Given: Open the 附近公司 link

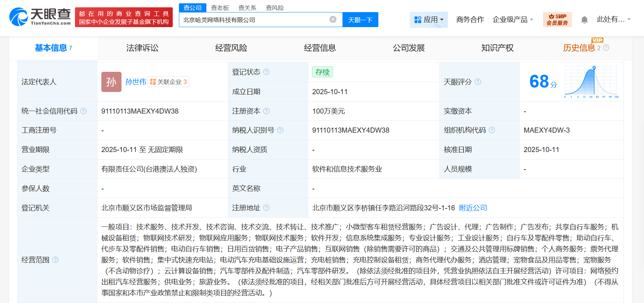Looking at the screenshot, I should click(x=473, y=208).
